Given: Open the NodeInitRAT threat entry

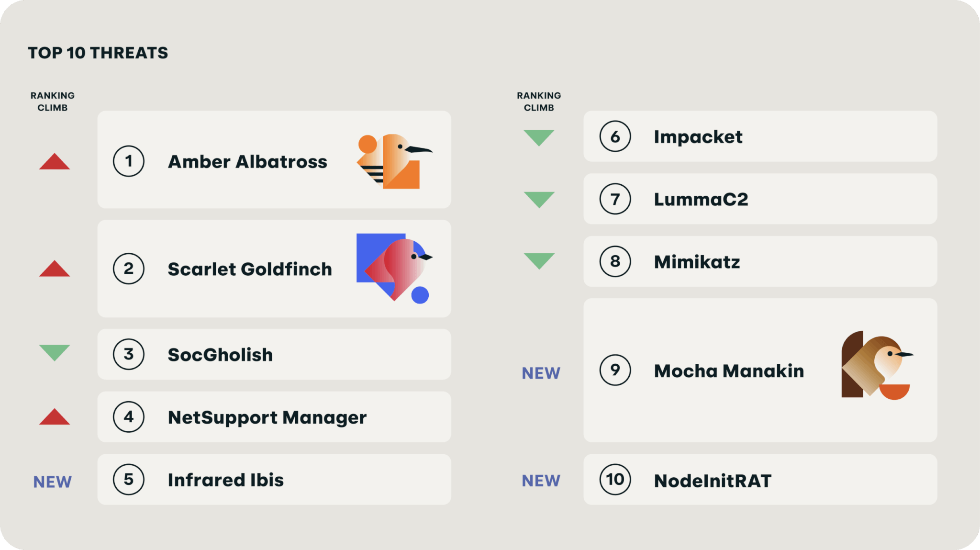Looking at the screenshot, I should (x=760, y=479).
